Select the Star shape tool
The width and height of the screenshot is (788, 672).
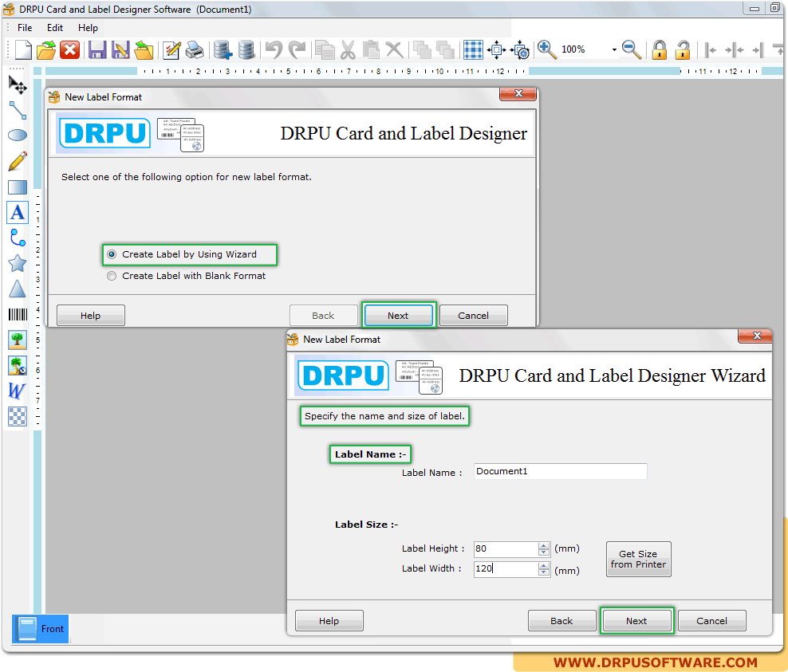pos(18,263)
